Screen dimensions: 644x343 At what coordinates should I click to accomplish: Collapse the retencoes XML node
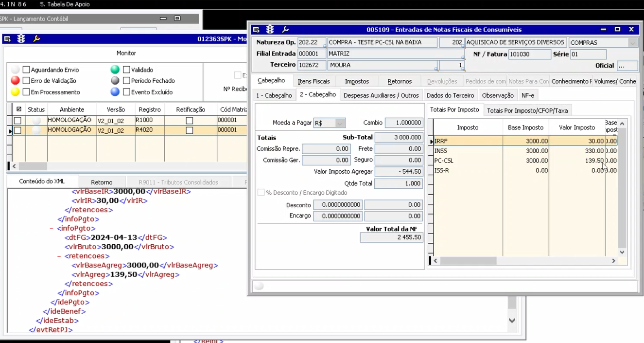coord(59,256)
